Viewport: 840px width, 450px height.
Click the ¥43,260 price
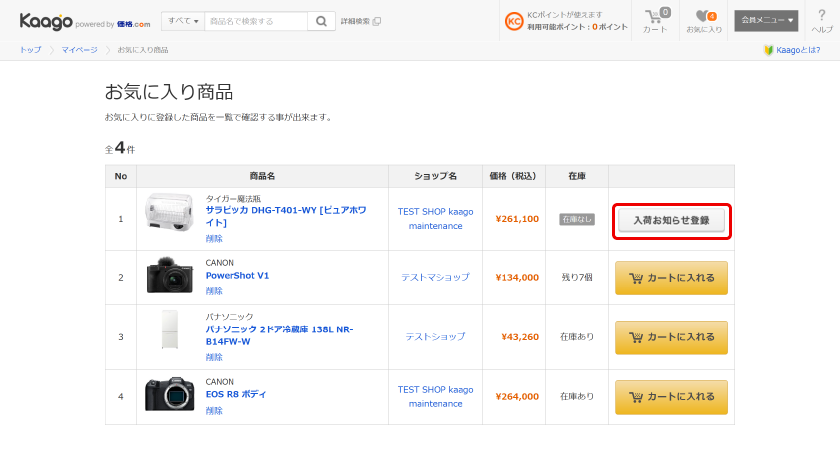(520, 337)
